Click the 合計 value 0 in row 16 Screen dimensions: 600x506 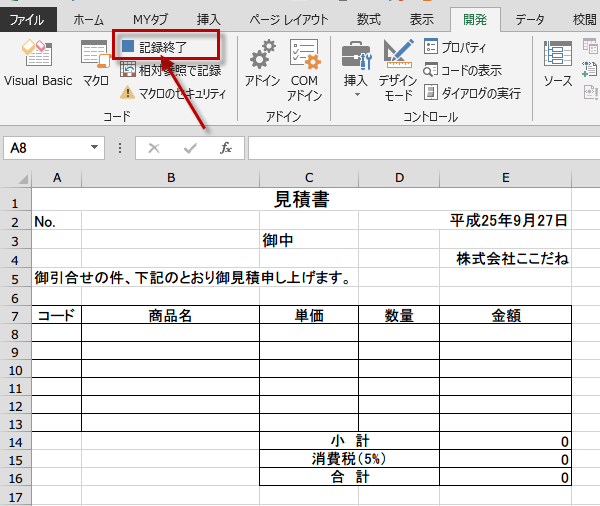(x=505, y=477)
